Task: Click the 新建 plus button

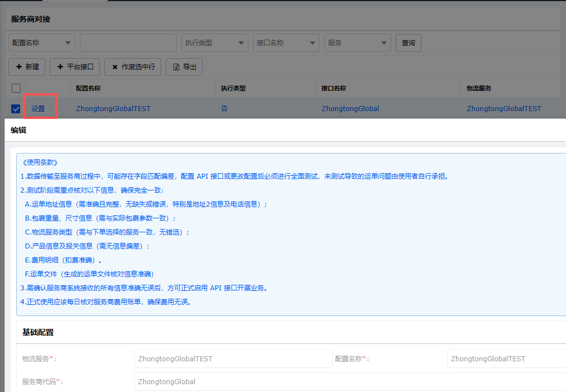Action: point(27,67)
